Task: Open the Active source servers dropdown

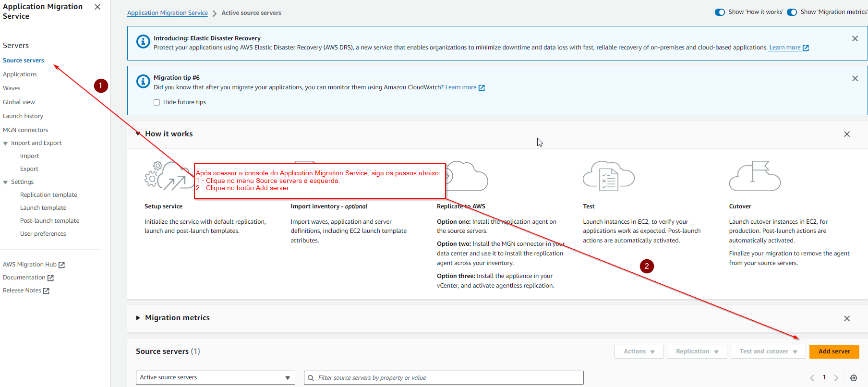Action: coord(215,377)
